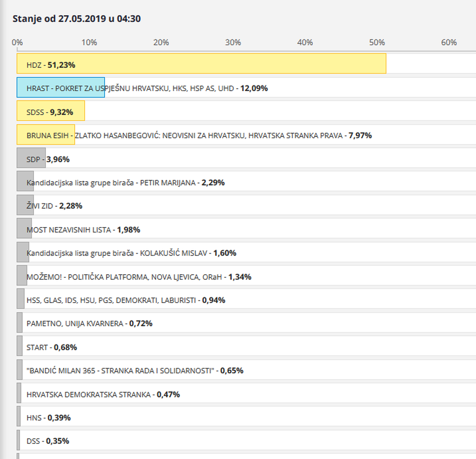Viewport: 476px width, 459px height.
Task: Click the 'Stanje od 27.05.2019' heading
Action: 77,19
